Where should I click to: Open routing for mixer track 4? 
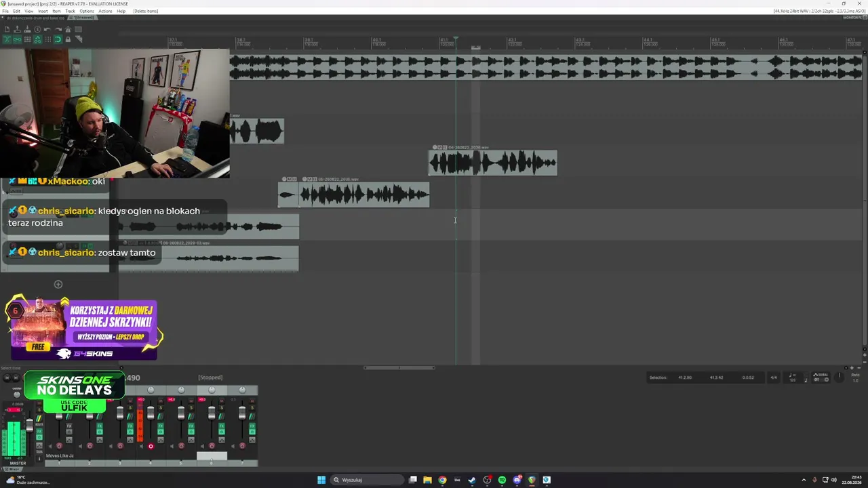[160, 417]
